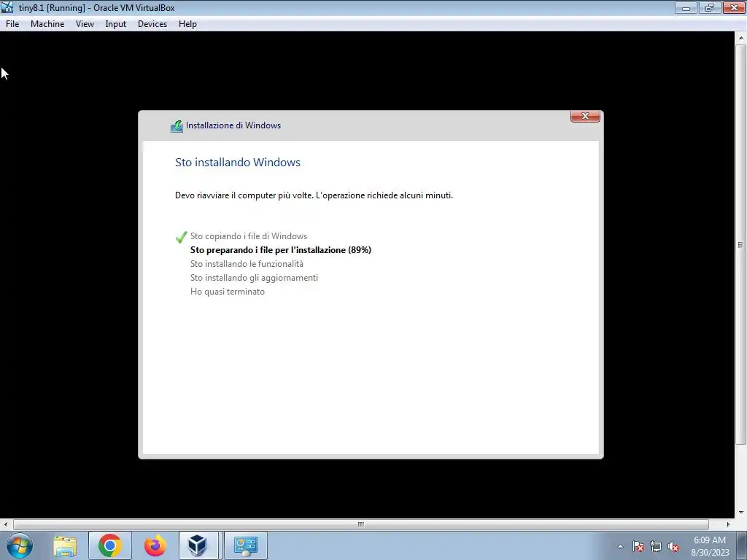Click the vertical scrollbar up arrow
Image resolution: width=747 pixels, height=560 pixels.
pos(741,38)
